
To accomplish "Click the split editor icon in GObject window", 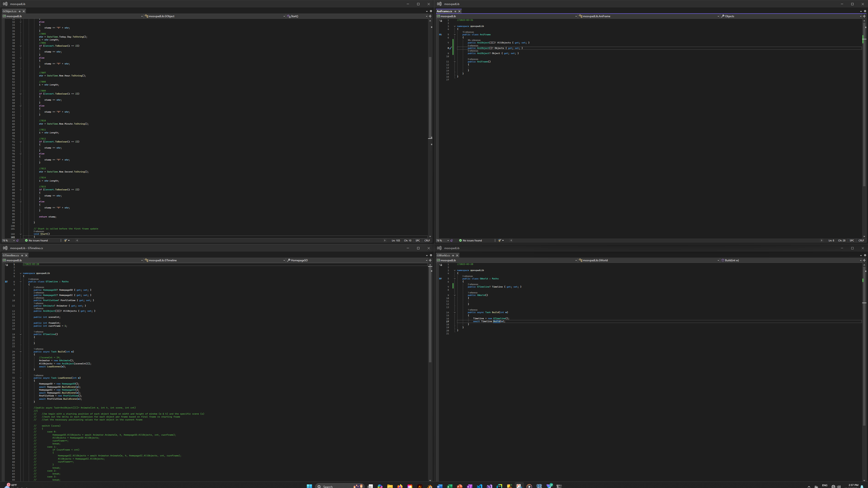I will pyautogui.click(x=430, y=16).
